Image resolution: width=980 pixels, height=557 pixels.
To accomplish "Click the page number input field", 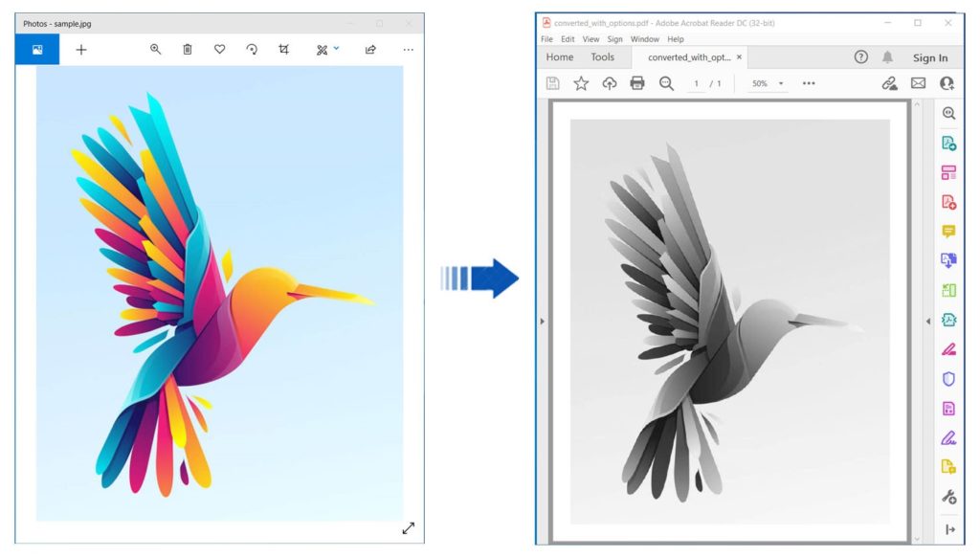I will coord(697,84).
